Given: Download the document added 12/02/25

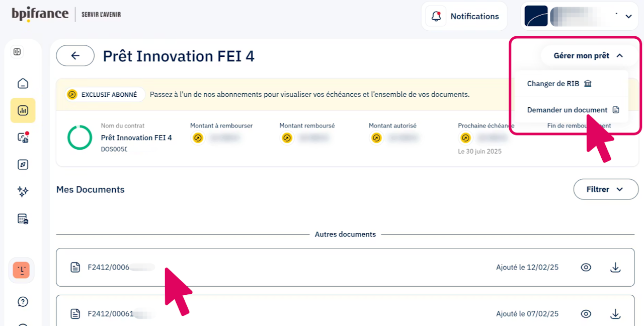Looking at the screenshot, I should point(615,268).
